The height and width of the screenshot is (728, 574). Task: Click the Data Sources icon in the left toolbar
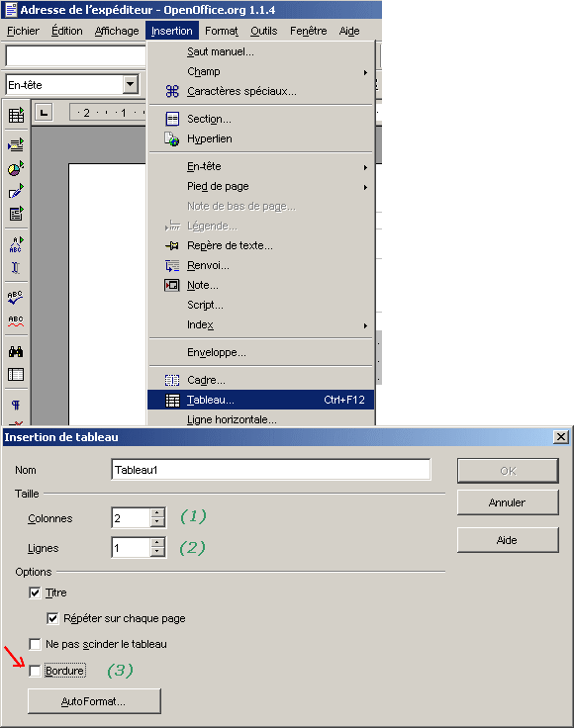(x=16, y=374)
